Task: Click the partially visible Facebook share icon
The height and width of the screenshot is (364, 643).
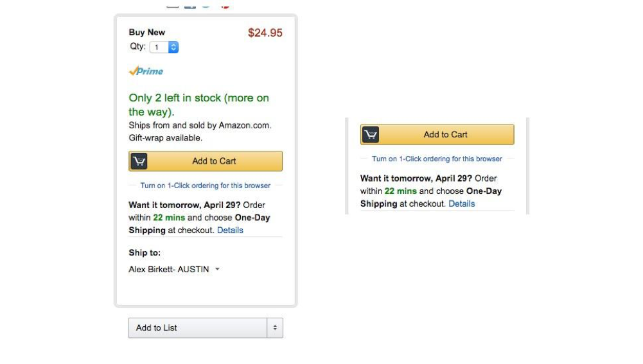Action: [190, 5]
